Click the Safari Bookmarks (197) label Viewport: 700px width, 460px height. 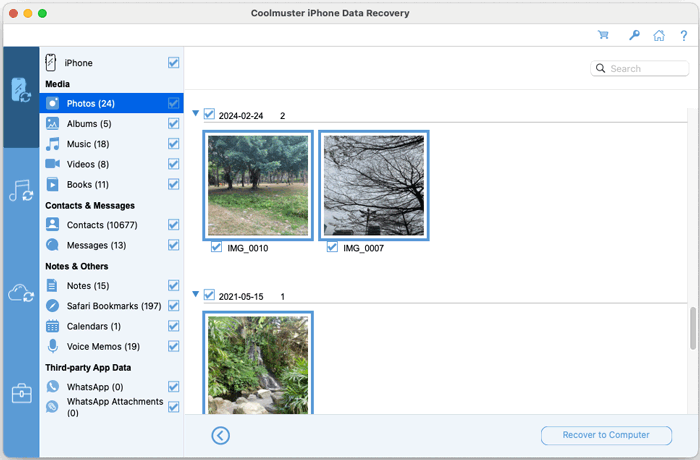tap(114, 306)
